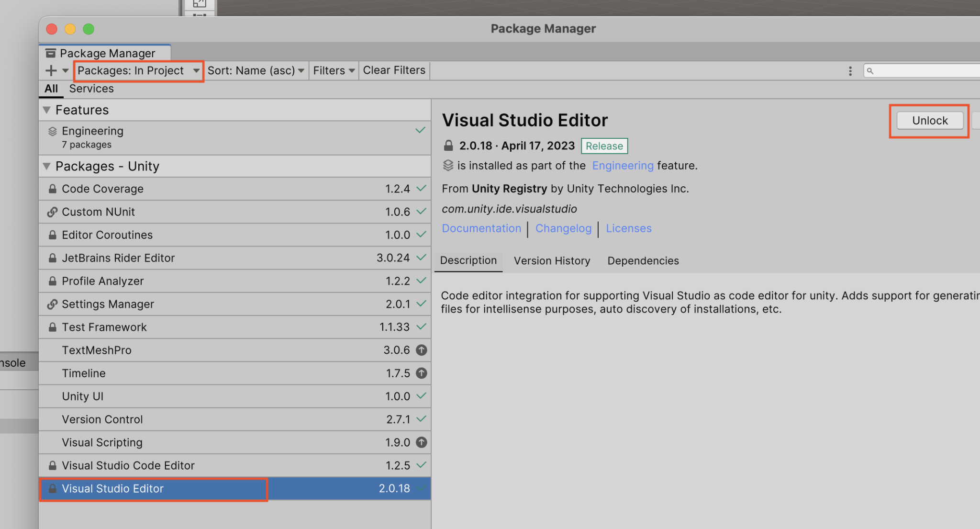Click the update arrow icon on TextMeshPro
This screenshot has height=529, width=980.
click(x=421, y=350)
